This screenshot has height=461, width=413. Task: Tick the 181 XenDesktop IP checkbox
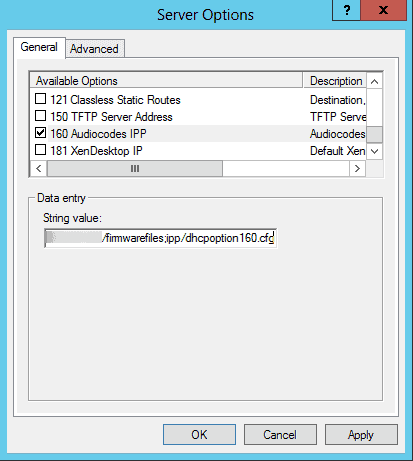40,150
